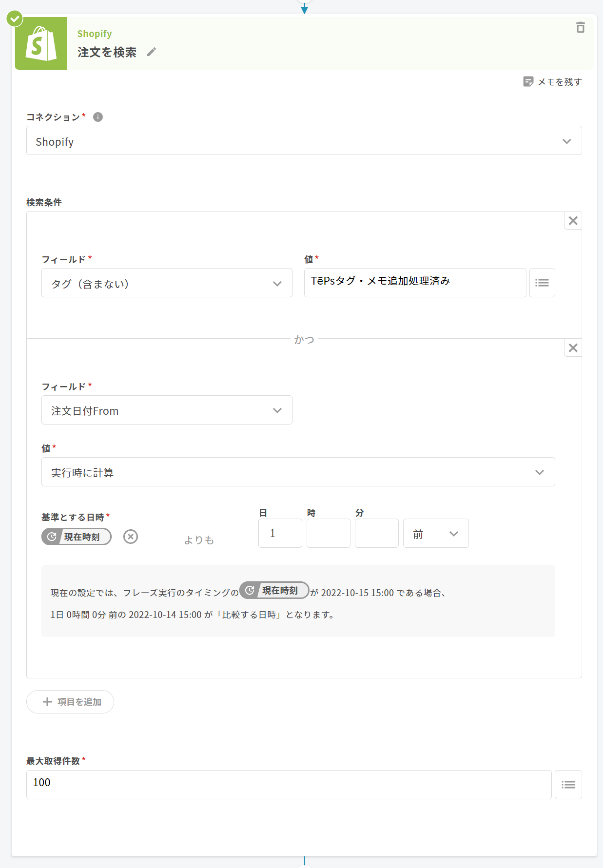Click the メモを残す memo icon
The image size is (603, 868).
(528, 81)
